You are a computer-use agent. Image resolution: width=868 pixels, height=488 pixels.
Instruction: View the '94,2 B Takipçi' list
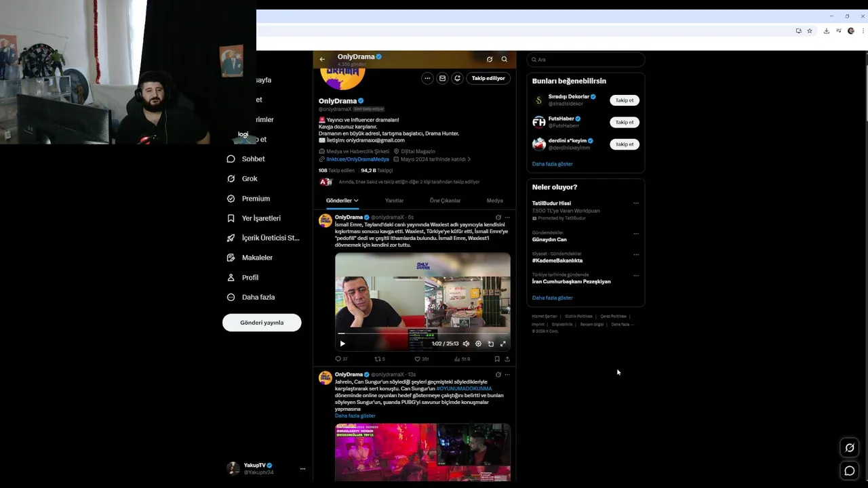click(376, 171)
